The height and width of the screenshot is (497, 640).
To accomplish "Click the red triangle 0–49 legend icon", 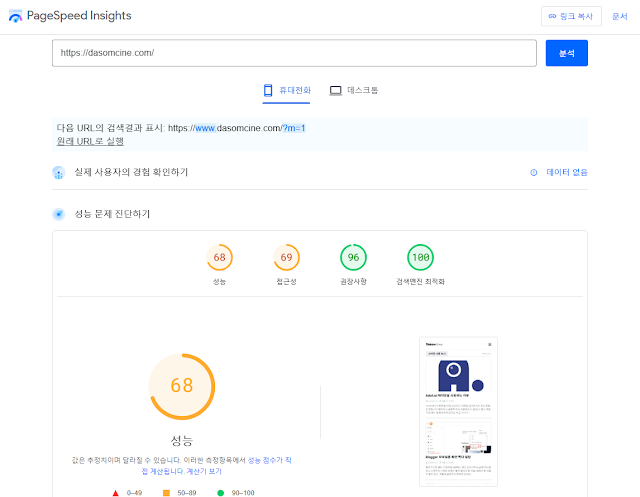I will pos(116,493).
